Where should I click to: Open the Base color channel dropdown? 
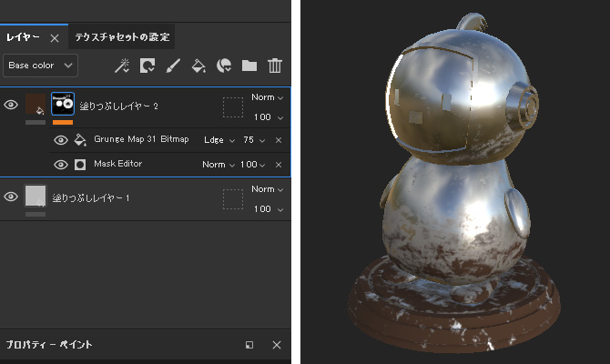coord(41,66)
